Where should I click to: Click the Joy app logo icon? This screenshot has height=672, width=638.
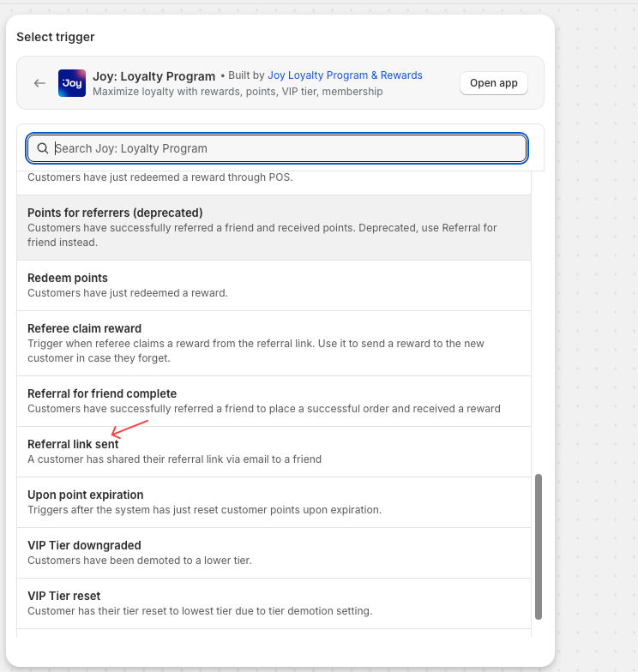tap(72, 83)
